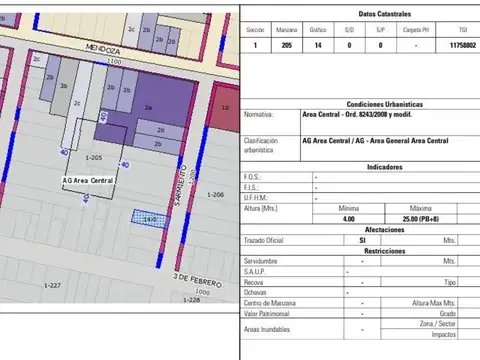Click the F.O.S. row label

[x=252, y=177]
